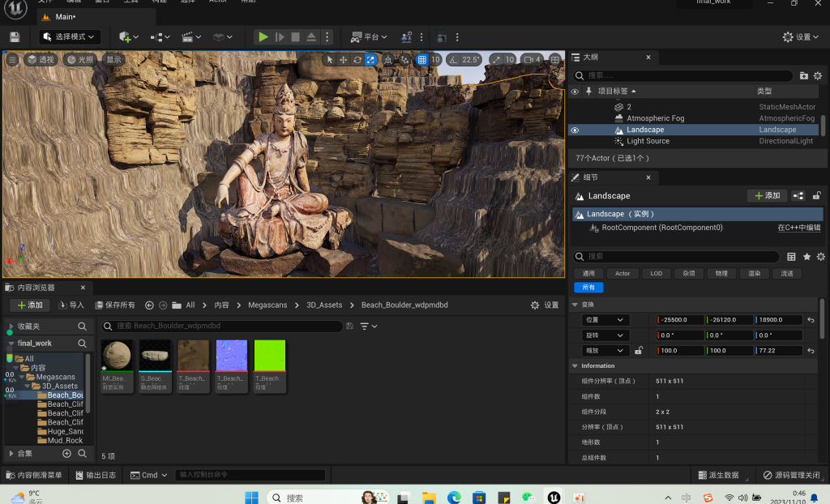The image size is (830, 504).
Task: Activate the viewport Select objects tool
Action: point(330,60)
